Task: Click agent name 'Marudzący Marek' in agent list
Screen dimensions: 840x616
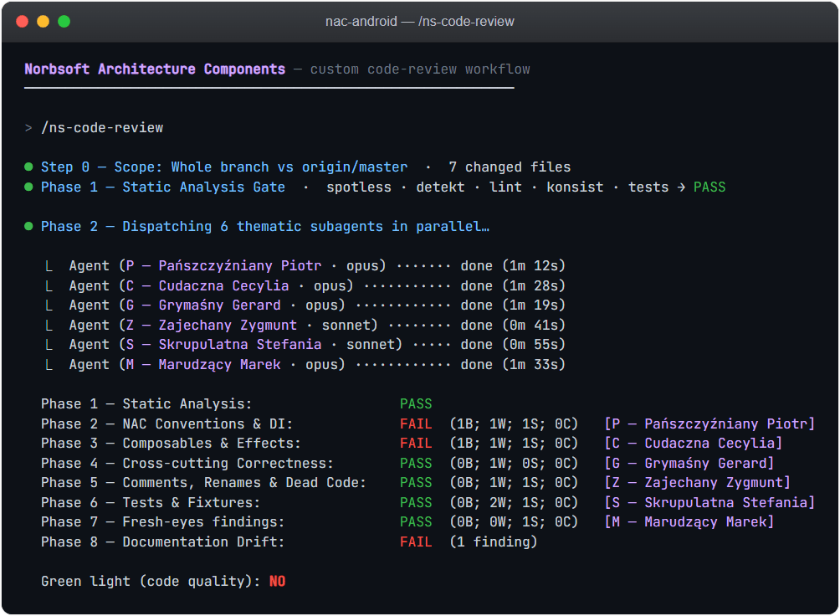Action: point(220,365)
